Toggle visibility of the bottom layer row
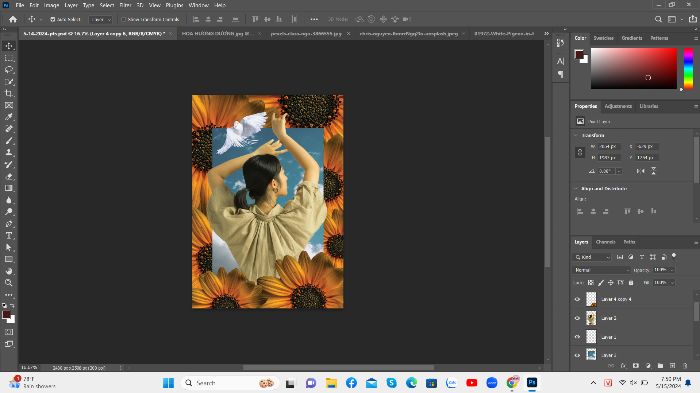Screen dimensions: 700x393 pos(577,355)
